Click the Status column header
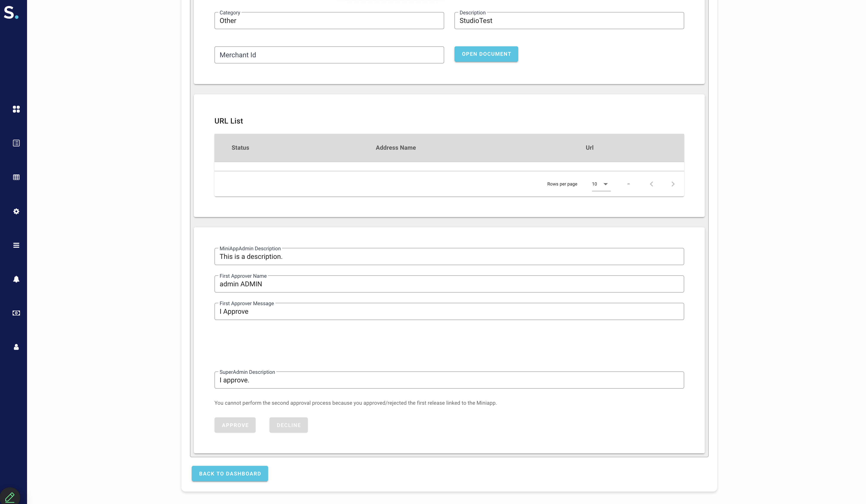 coord(240,148)
